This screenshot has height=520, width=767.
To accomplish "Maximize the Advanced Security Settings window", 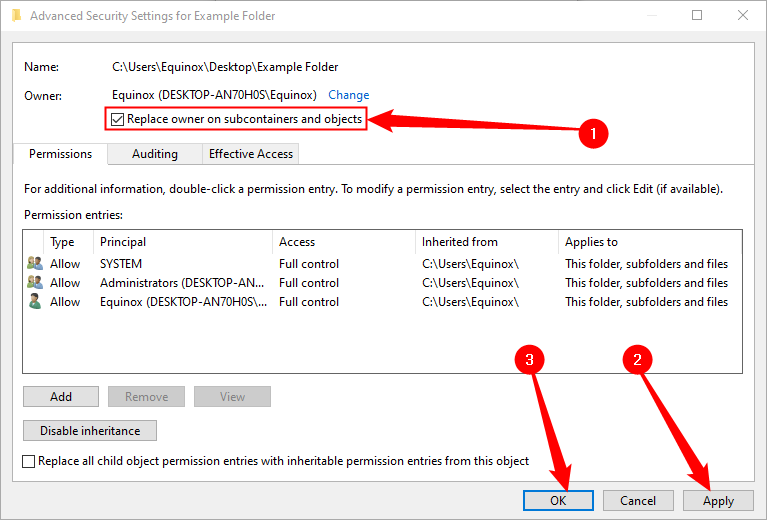I will pyautogui.click(x=697, y=16).
